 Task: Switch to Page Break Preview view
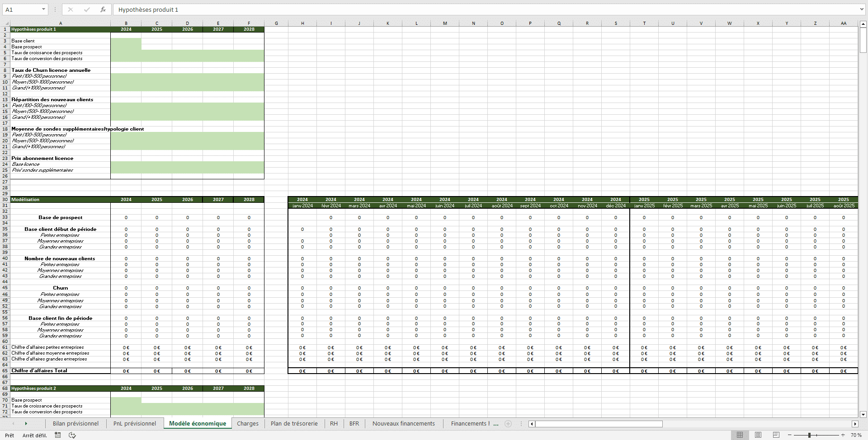(x=776, y=435)
